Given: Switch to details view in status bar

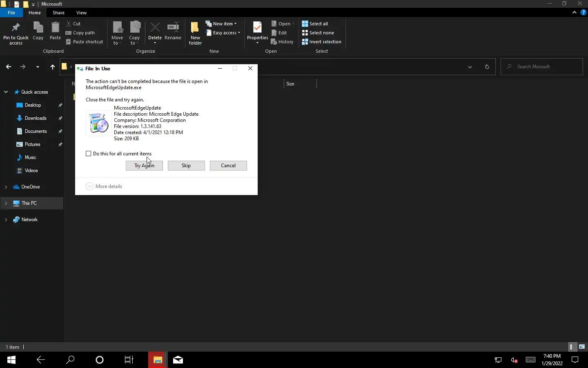Looking at the screenshot, I should point(572,347).
